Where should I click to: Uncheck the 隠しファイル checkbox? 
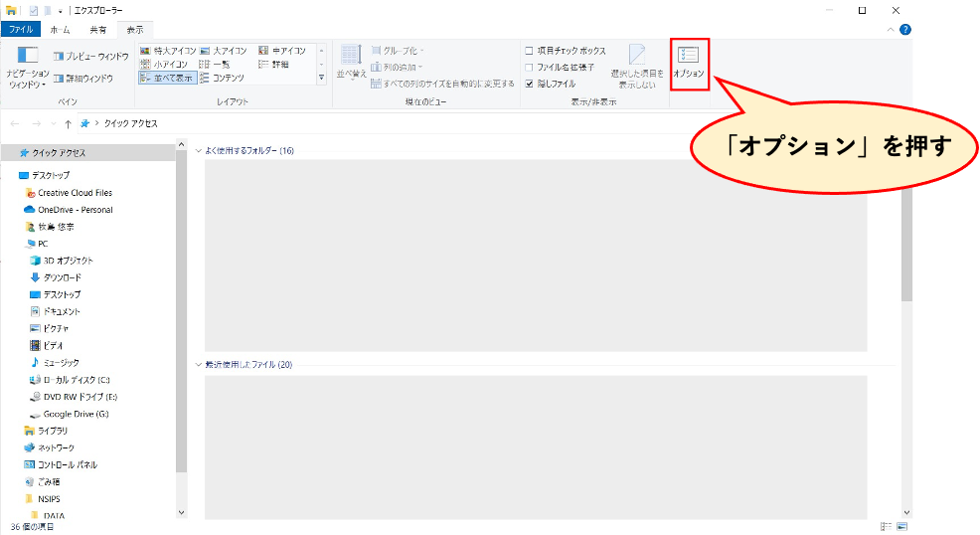[529, 84]
